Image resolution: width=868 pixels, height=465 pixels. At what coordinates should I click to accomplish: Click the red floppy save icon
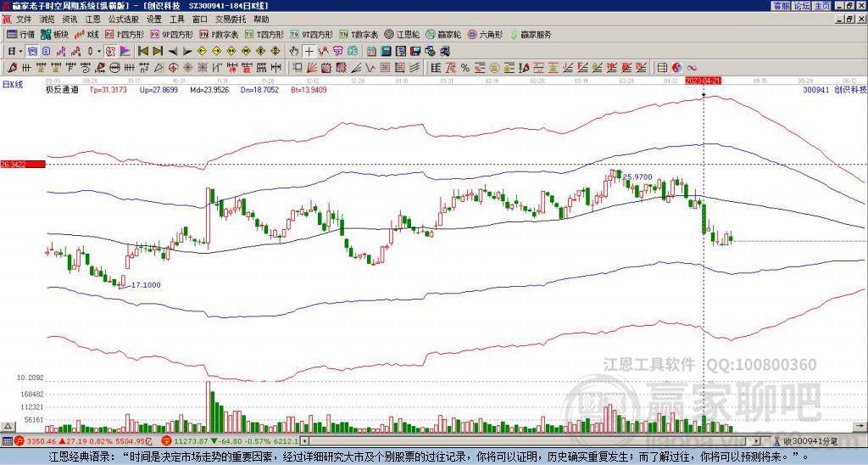pyautogui.click(x=415, y=52)
